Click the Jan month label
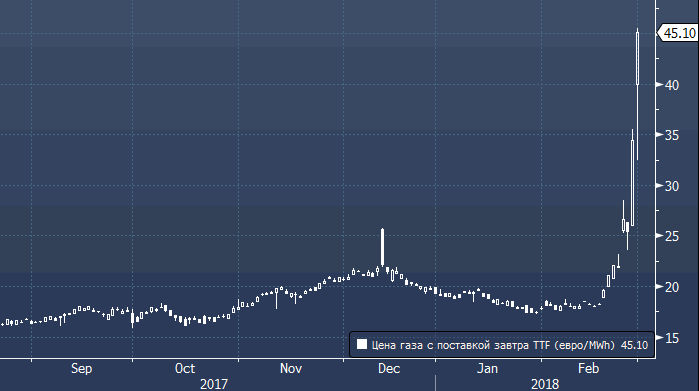The width and height of the screenshot is (699, 391). (487, 369)
